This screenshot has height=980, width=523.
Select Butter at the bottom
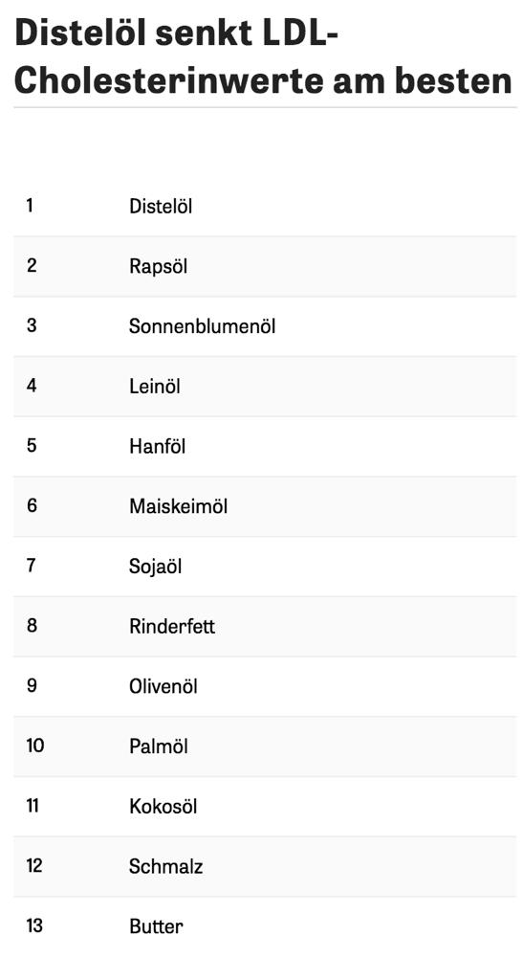click(x=157, y=926)
